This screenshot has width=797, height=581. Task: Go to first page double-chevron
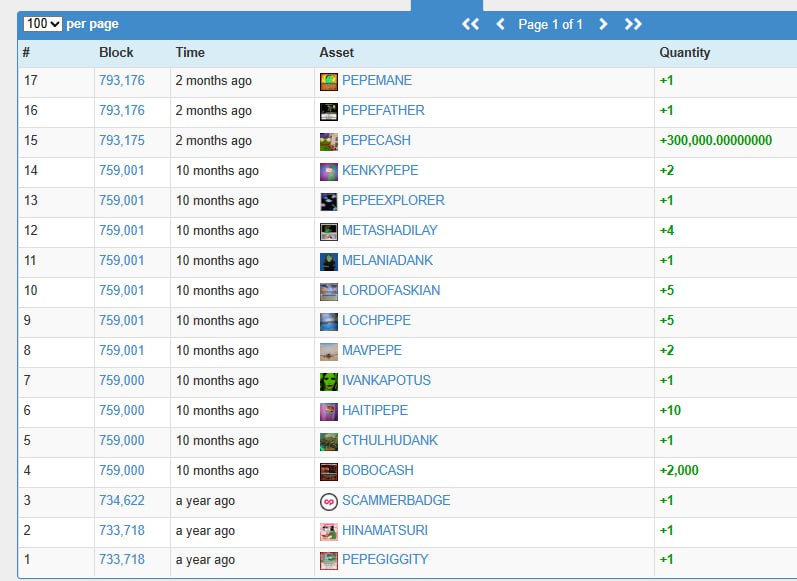470,24
